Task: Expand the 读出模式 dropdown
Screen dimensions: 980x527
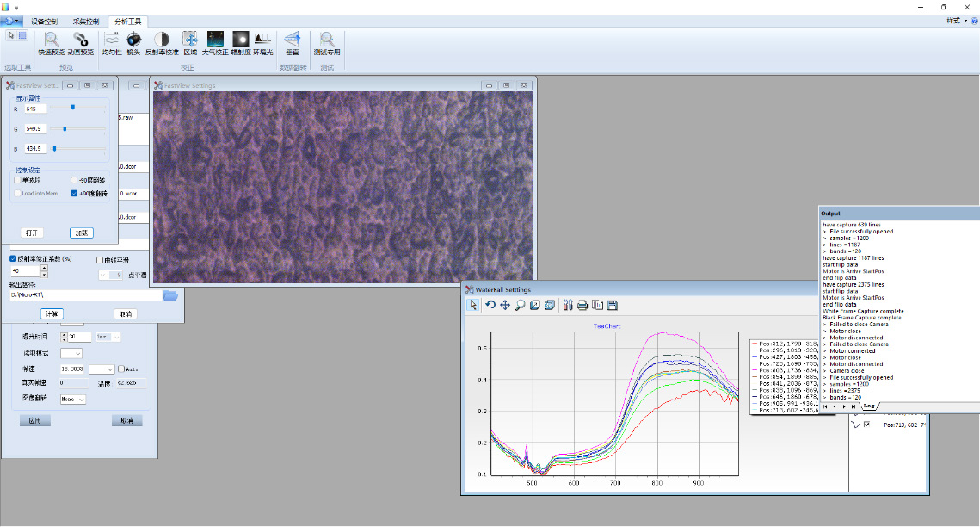Action: click(72, 353)
